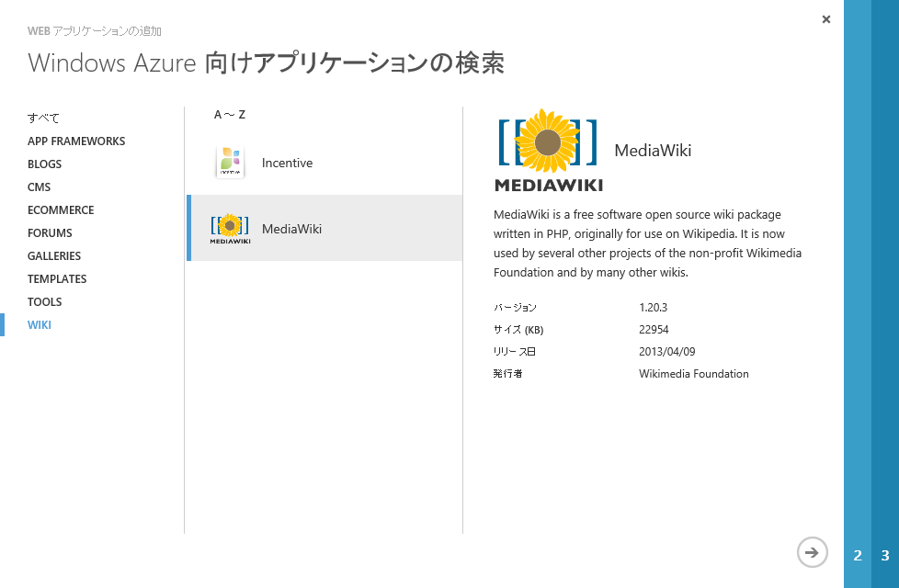Show the FORUMS category
The height and width of the screenshot is (588, 899).
(x=50, y=232)
